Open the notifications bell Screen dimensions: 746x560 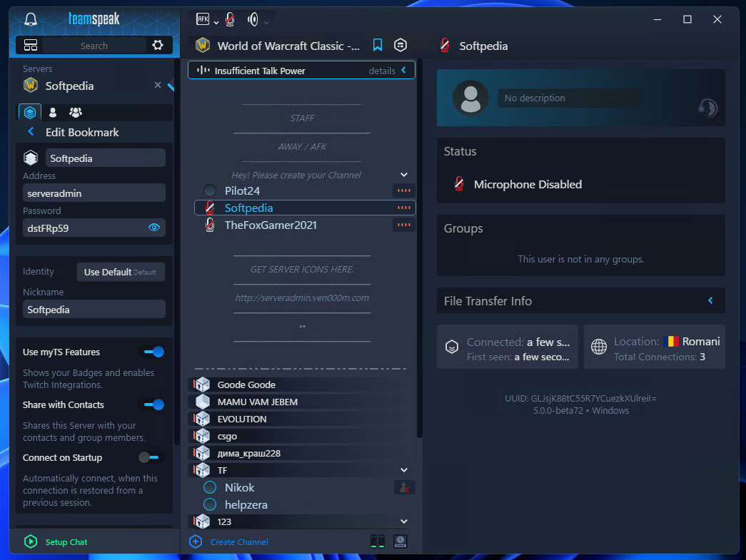[31, 19]
